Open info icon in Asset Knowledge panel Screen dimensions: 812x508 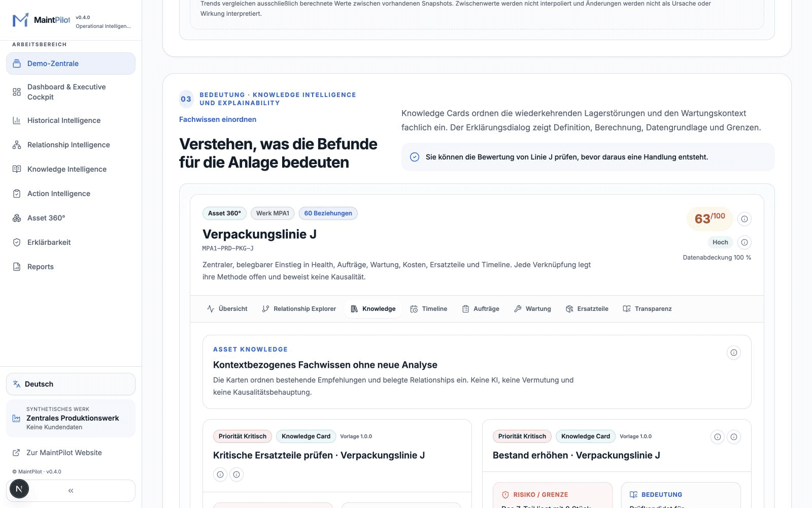click(734, 353)
